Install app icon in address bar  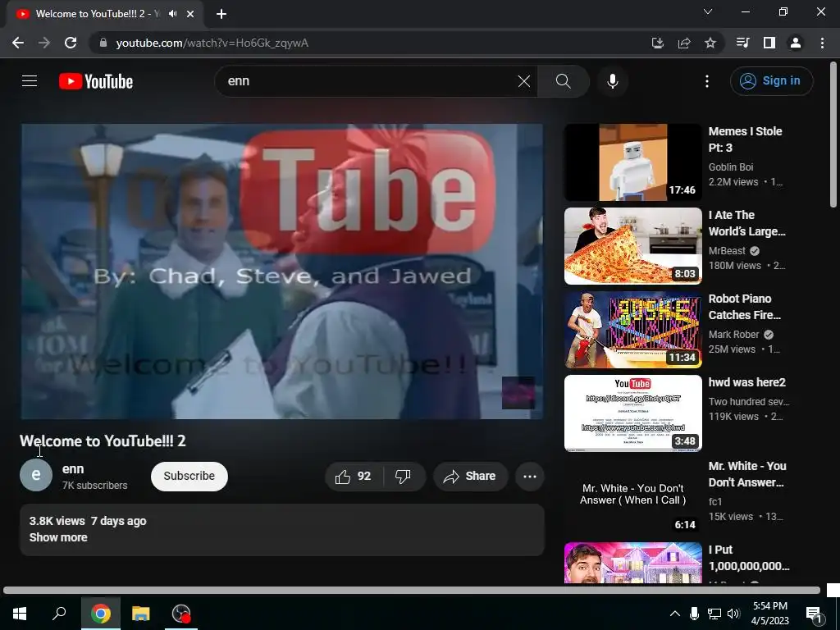pyautogui.click(x=658, y=43)
